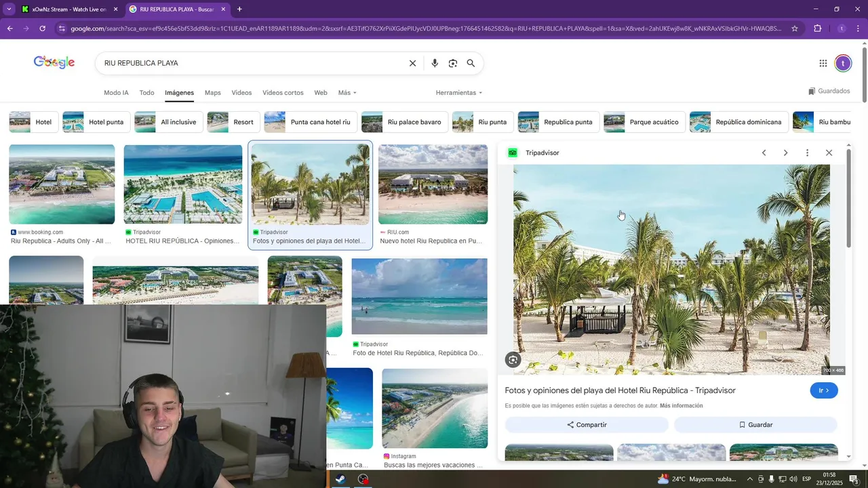This screenshot has height=488, width=868.
Task: Open the Más información link
Action: (x=681, y=406)
